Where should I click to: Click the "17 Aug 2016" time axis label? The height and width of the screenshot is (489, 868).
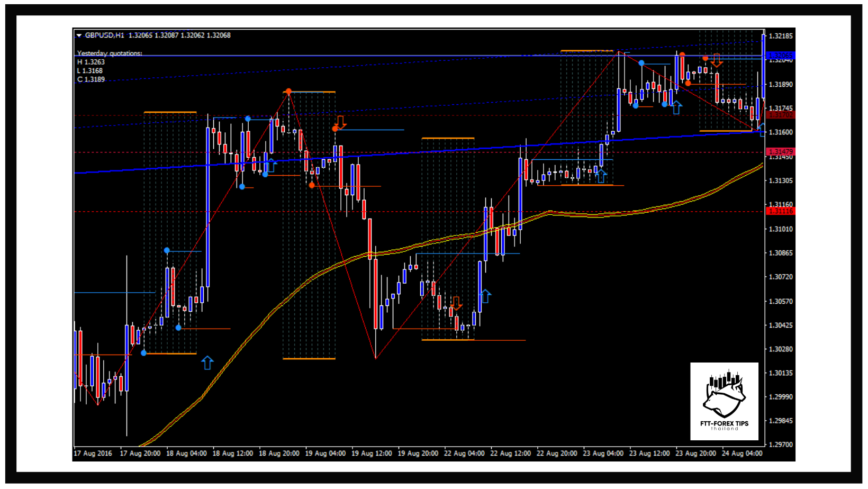(93, 454)
